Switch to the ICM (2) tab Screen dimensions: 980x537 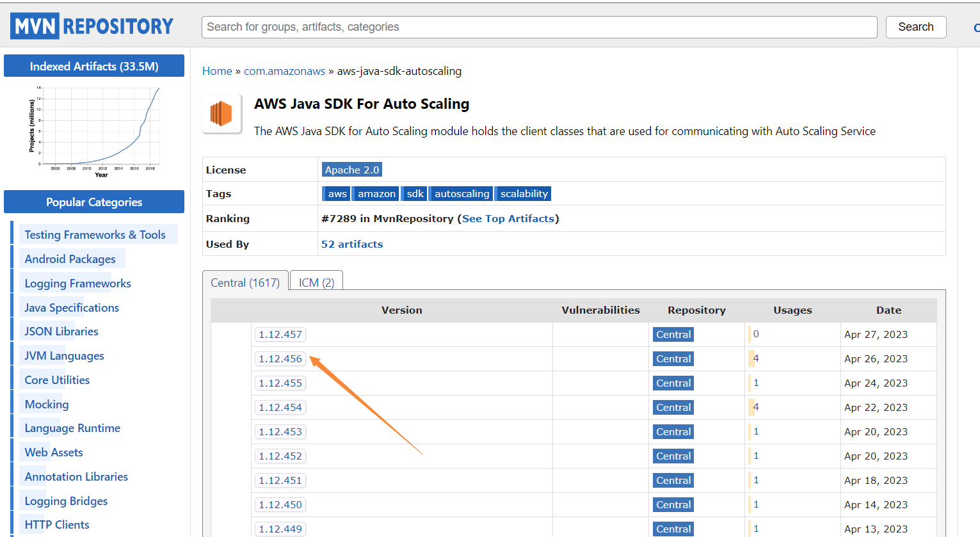pos(317,282)
